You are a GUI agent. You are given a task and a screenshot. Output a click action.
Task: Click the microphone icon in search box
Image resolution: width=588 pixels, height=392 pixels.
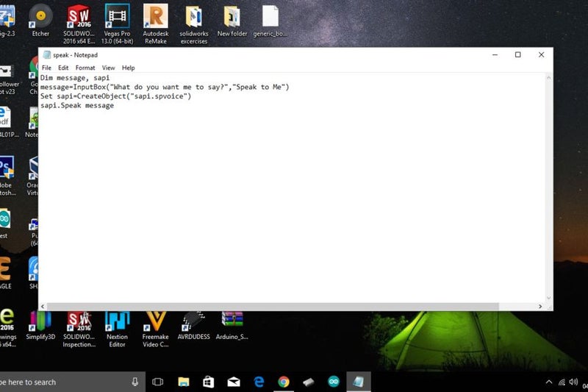(x=135, y=382)
